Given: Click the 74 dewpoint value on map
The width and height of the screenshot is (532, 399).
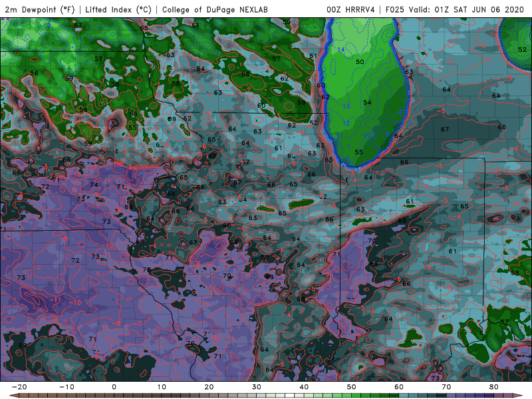Looking at the screenshot, I should click(94, 185).
